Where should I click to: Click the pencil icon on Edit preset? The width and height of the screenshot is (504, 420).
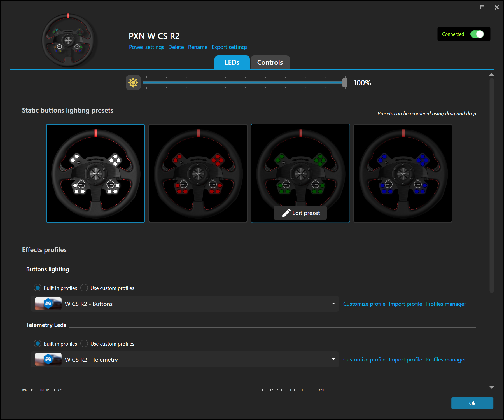286,213
